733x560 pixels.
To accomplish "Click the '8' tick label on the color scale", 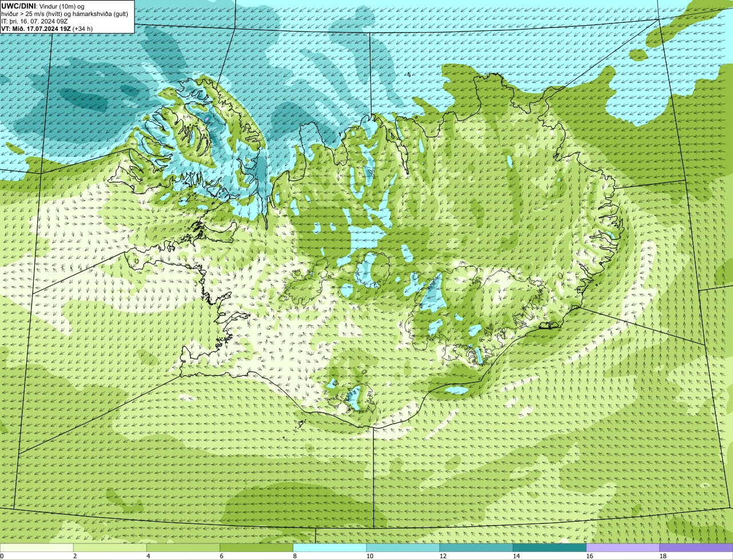I will pos(295,556).
